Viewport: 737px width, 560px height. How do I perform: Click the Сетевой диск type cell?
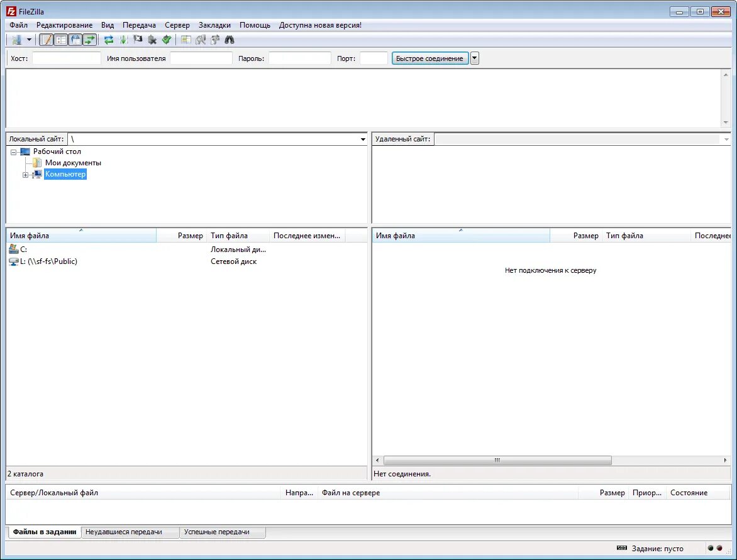tap(233, 261)
